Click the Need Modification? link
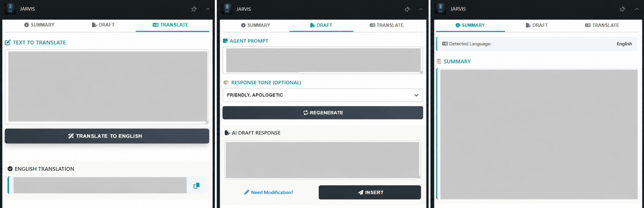The height and width of the screenshot is (208, 644). tap(269, 192)
